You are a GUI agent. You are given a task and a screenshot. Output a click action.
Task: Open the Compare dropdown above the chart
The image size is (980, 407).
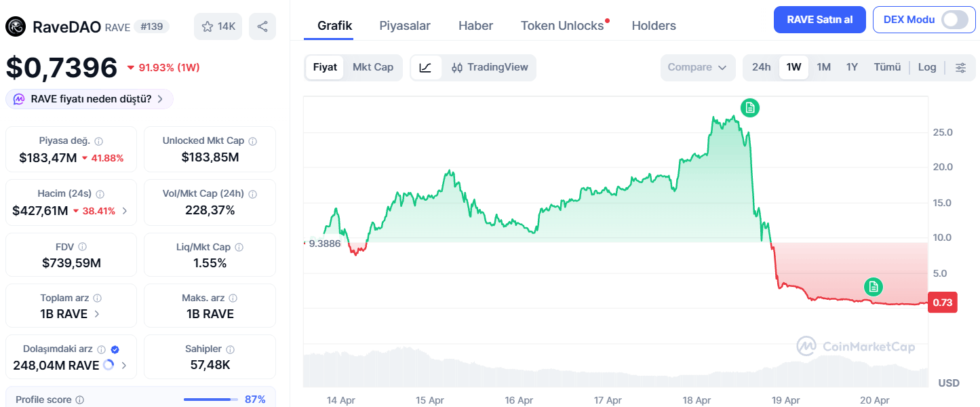[698, 67]
